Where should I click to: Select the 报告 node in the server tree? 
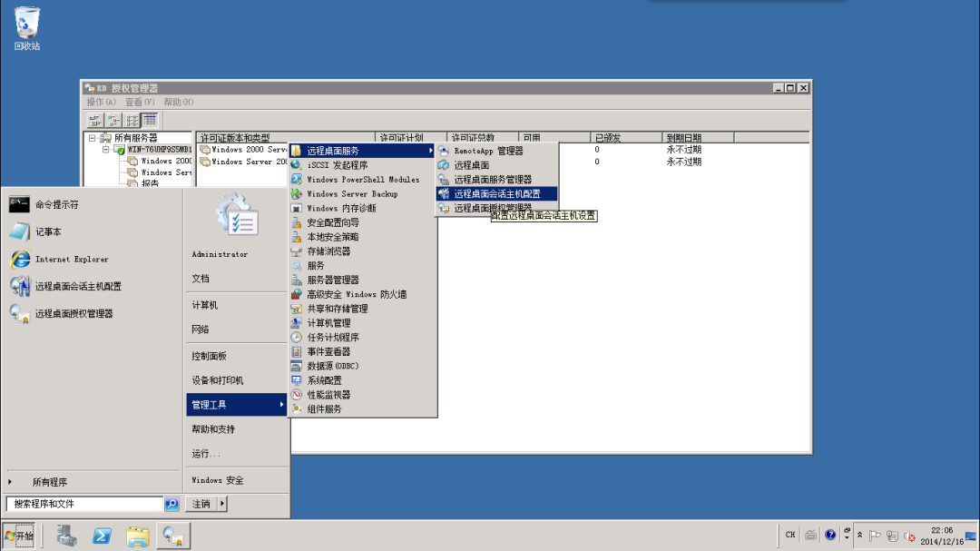coord(150,183)
